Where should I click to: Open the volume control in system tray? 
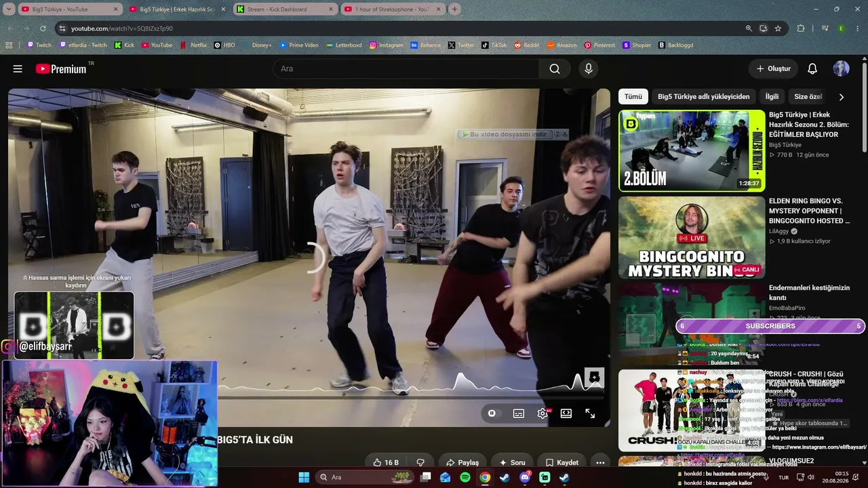tap(811, 477)
